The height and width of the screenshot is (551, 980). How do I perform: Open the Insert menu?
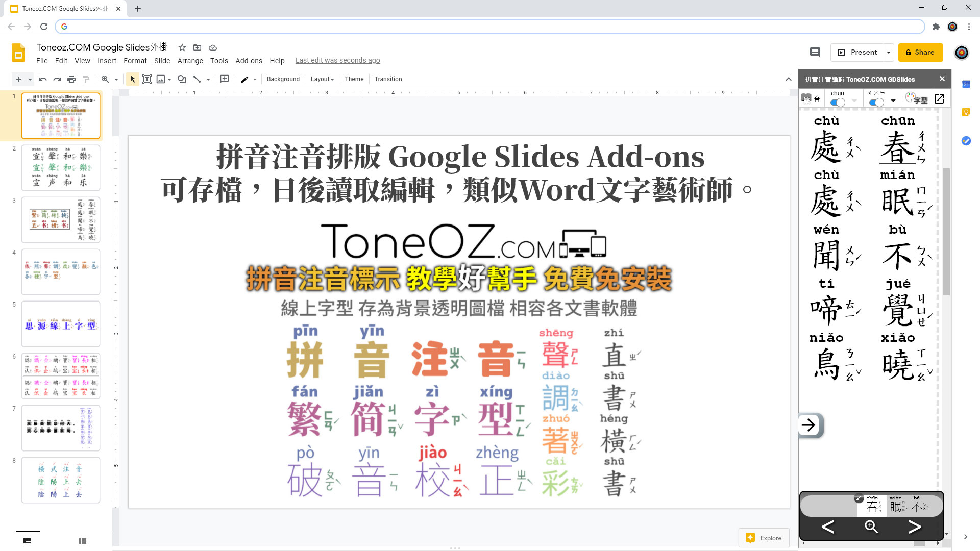click(x=107, y=61)
